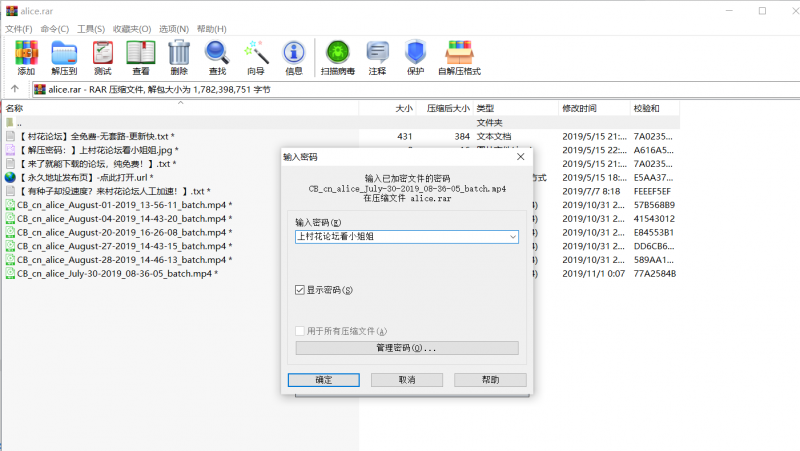The height and width of the screenshot is (451, 800).
Task: Click the 自解压格式 (SFX) toolbar icon
Action: [459, 55]
